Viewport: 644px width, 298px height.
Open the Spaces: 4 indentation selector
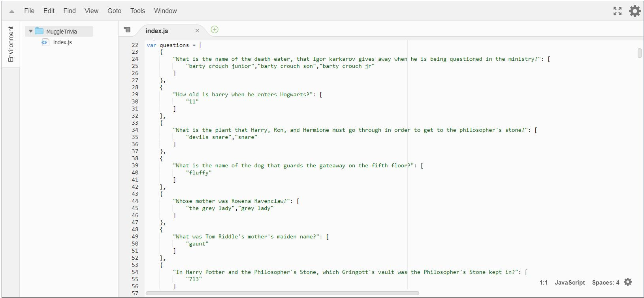pyautogui.click(x=605, y=283)
